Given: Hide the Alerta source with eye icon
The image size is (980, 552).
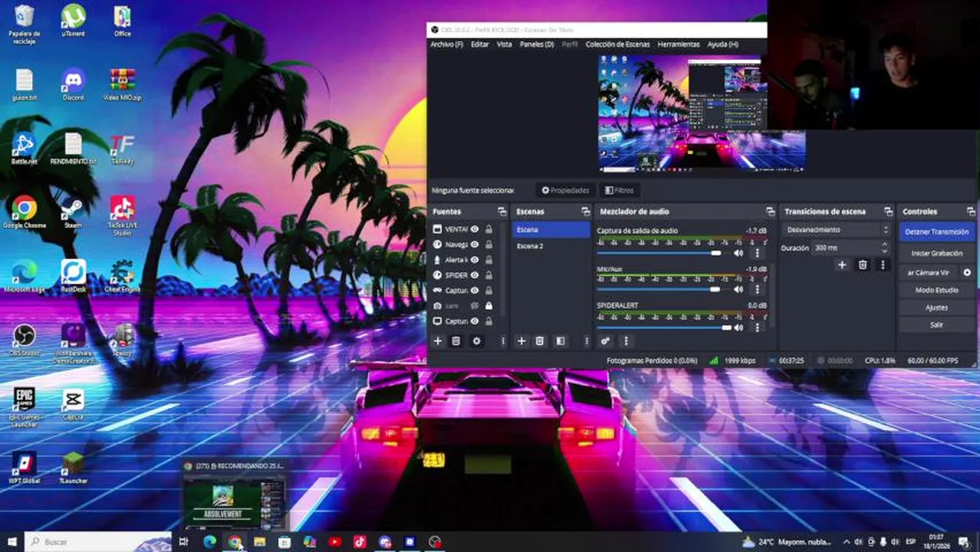Looking at the screenshot, I should pos(475,260).
